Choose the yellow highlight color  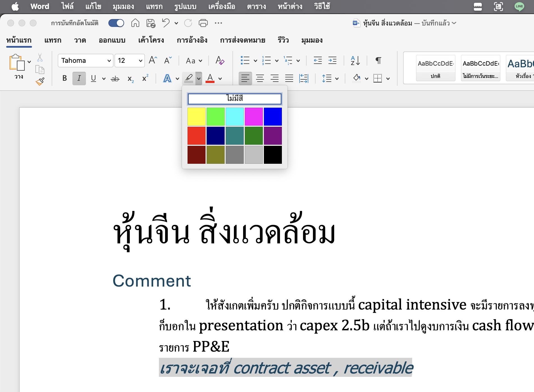197,117
